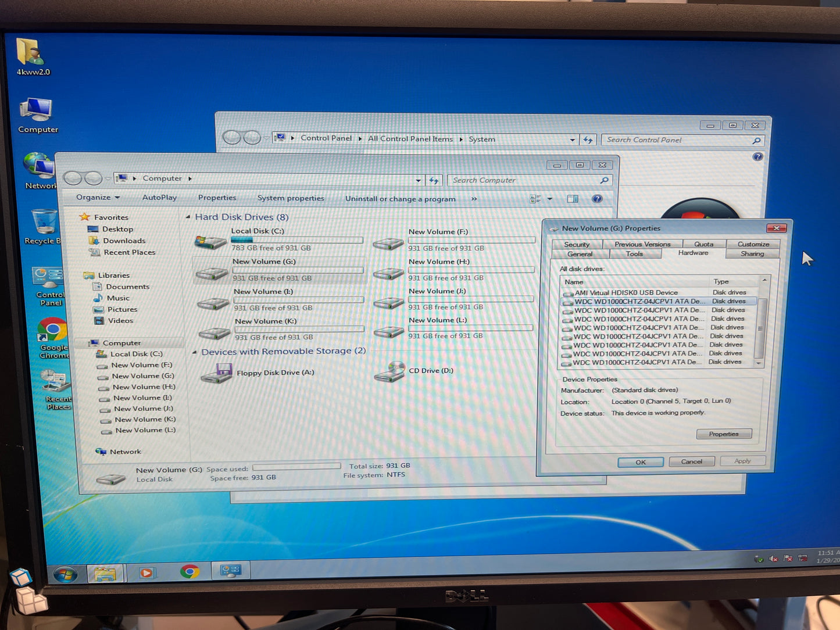Viewport: 840px width, 630px height.
Task: Select the Local Disk (C:) drive icon
Action: pyautogui.click(x=210, y=242)
